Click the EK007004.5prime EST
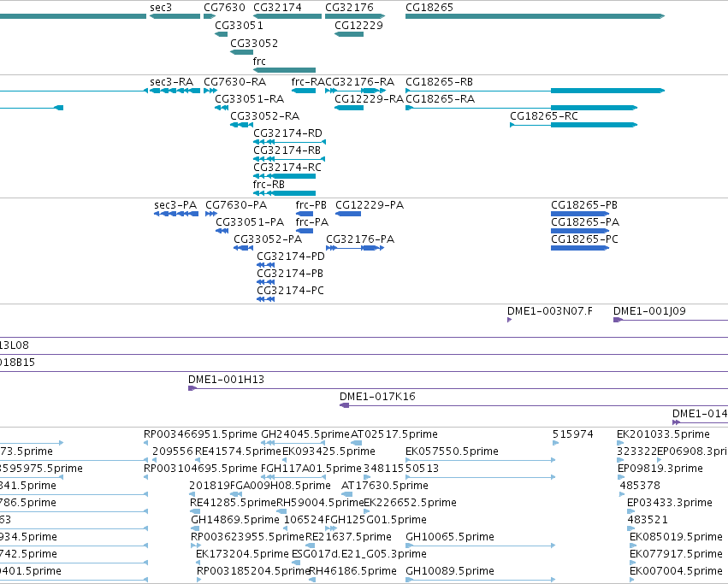Viewport: 728px width, 584px height. click(x=632, y=580)
